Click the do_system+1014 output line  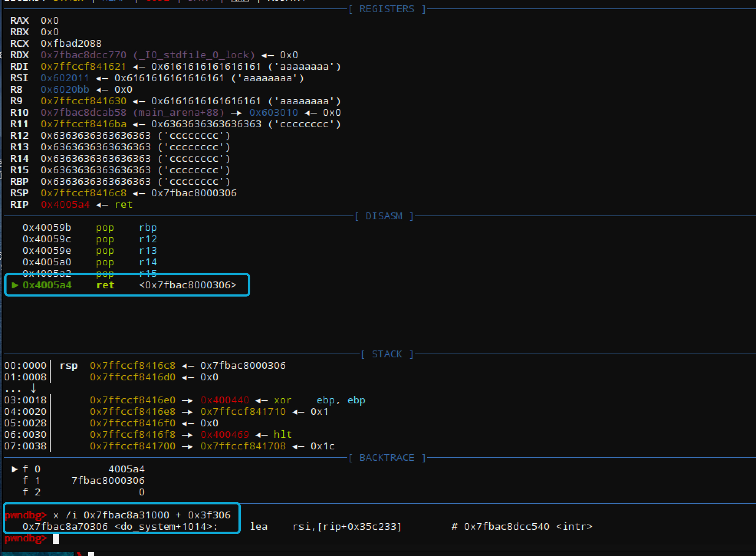pos(307,526)
